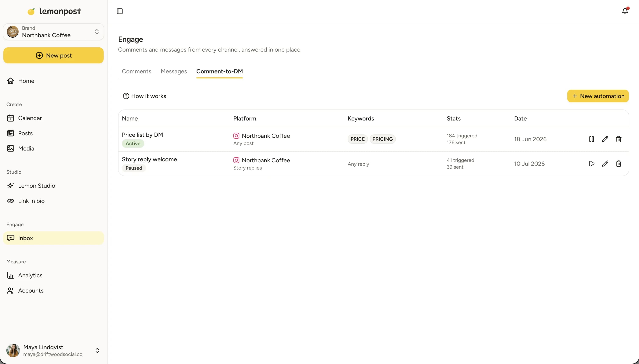This screenshot has height=364, width=639.
Task: Click the Any reply keywords cell
Action: click(358, 164)
